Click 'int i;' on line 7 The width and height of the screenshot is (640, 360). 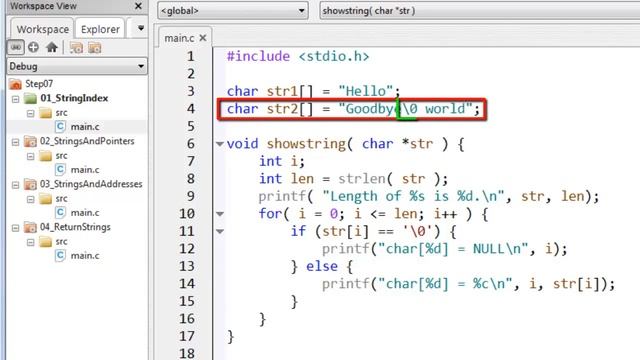(x=282, y=161)
